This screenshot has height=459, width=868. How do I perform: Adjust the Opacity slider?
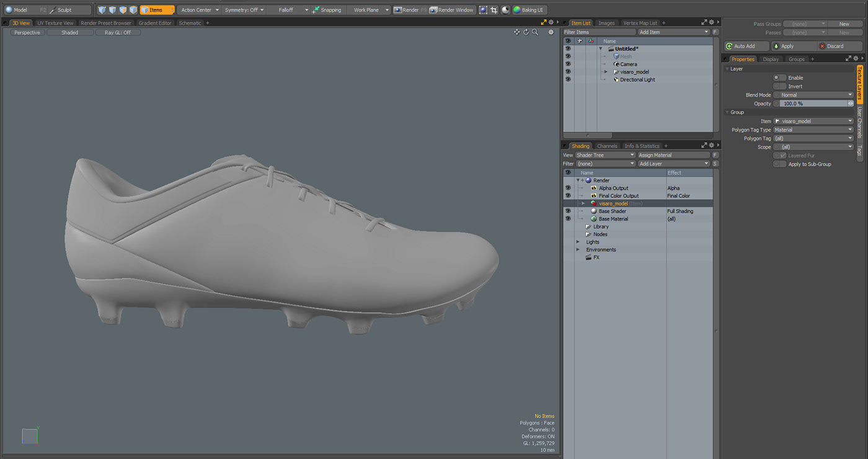813,103
